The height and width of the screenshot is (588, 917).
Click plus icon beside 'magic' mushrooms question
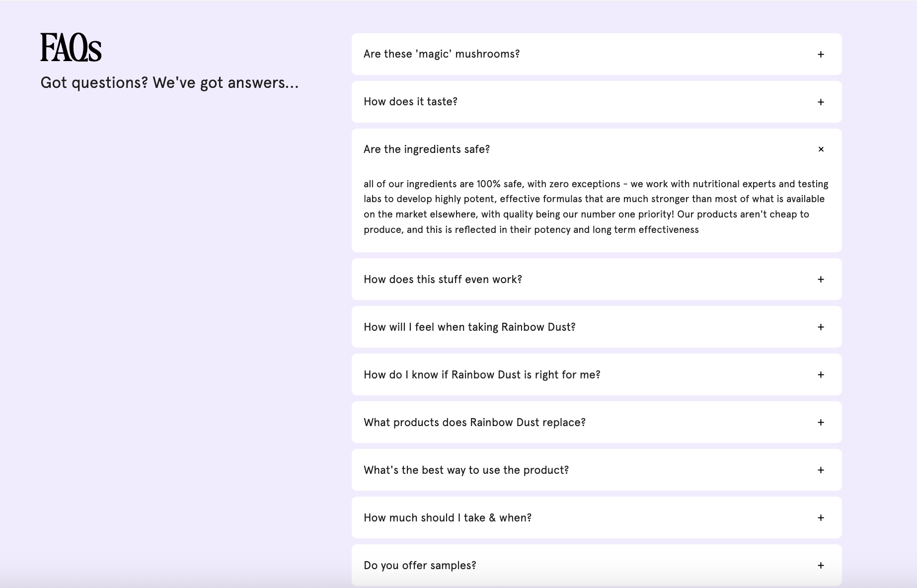pyautogui.click(x=821, y=54)
